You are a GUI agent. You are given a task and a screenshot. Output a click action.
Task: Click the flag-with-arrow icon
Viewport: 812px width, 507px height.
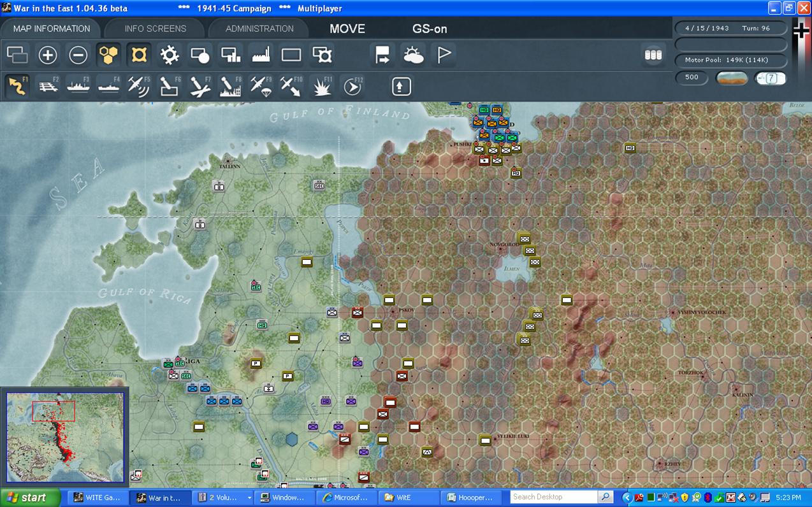382,55
